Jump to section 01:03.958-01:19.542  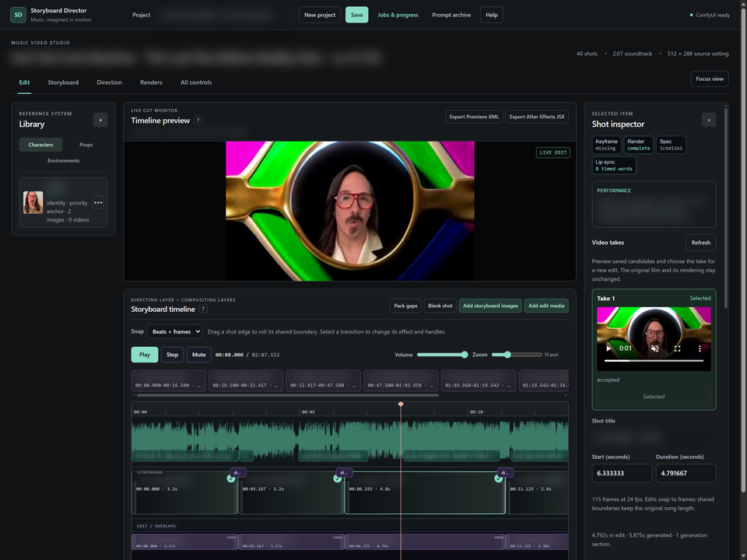(479, 381)
